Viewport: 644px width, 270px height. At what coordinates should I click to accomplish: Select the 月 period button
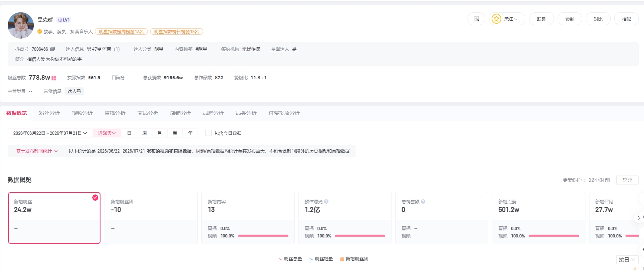[160, 133]
